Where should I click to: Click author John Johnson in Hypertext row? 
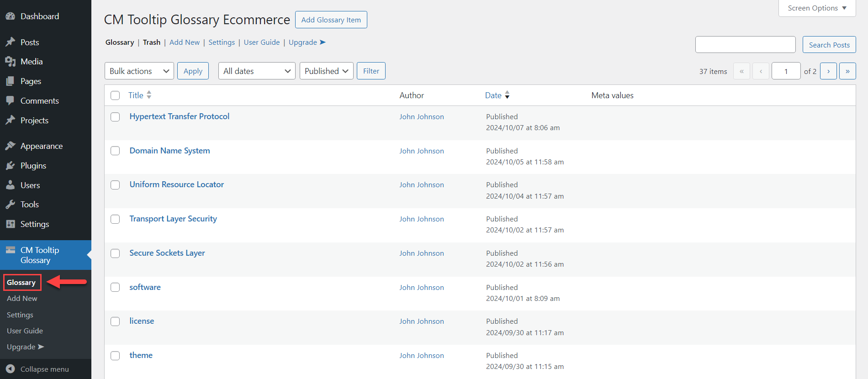(x=422, y=117)
